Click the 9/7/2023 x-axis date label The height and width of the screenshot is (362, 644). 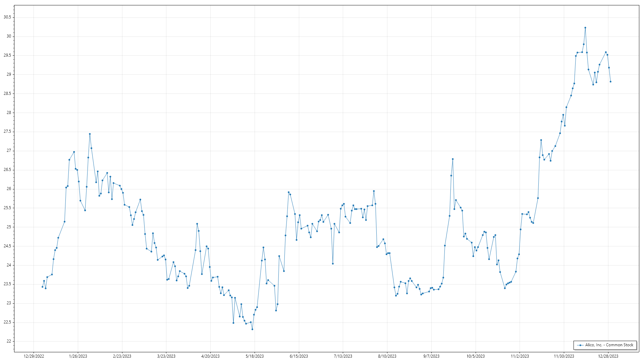431,356
